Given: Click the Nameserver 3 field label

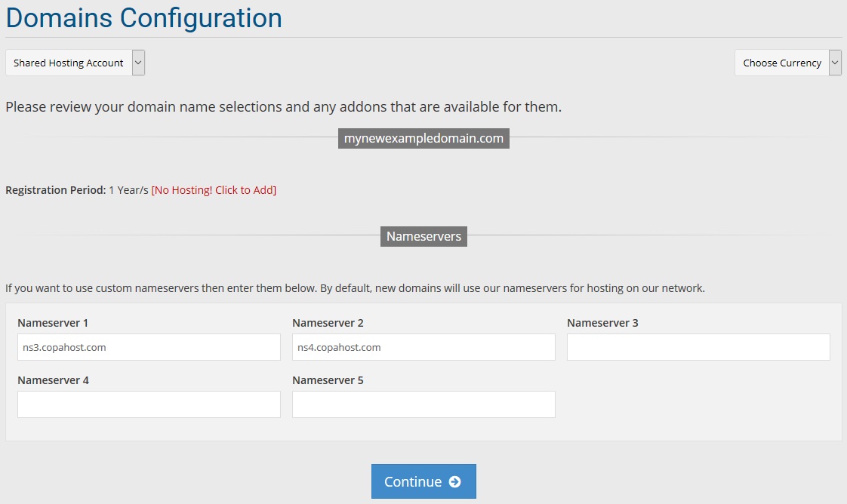Looking at the screenshot, I should tap(602, 323).
